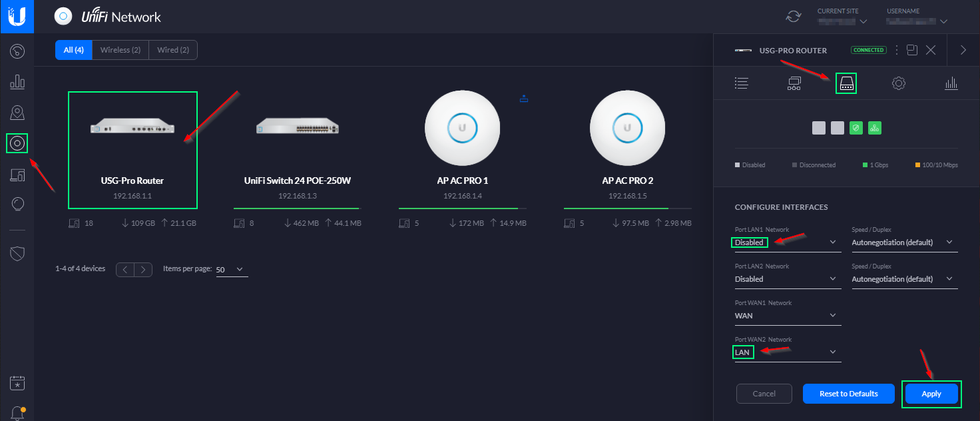This screenshot has height=421, width=980.
Task: Change Items per page dropdown
Action: coord(231,270)
